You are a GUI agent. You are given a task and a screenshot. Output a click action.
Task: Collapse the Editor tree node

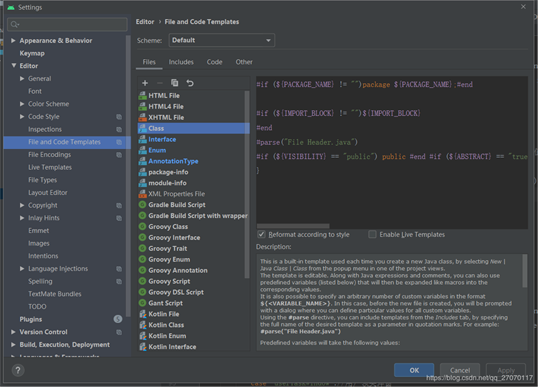pyautogui.click(x=13, y=66)
